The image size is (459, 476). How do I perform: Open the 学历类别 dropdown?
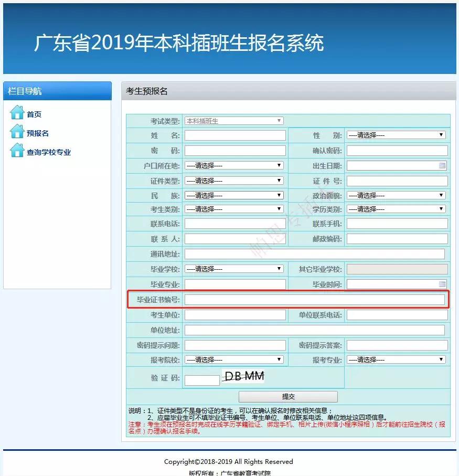tap(396, 209)
